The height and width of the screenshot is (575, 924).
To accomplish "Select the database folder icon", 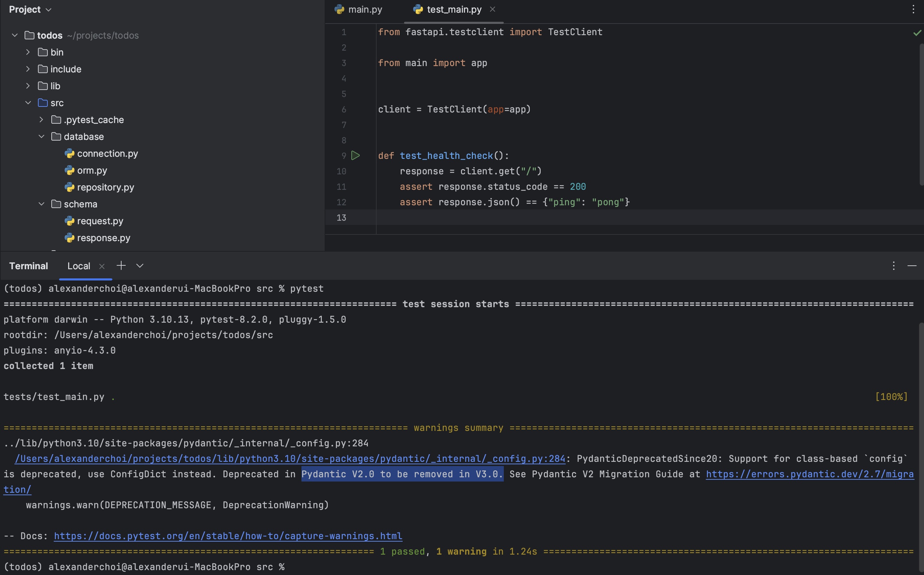I will (x=56, y=136).
